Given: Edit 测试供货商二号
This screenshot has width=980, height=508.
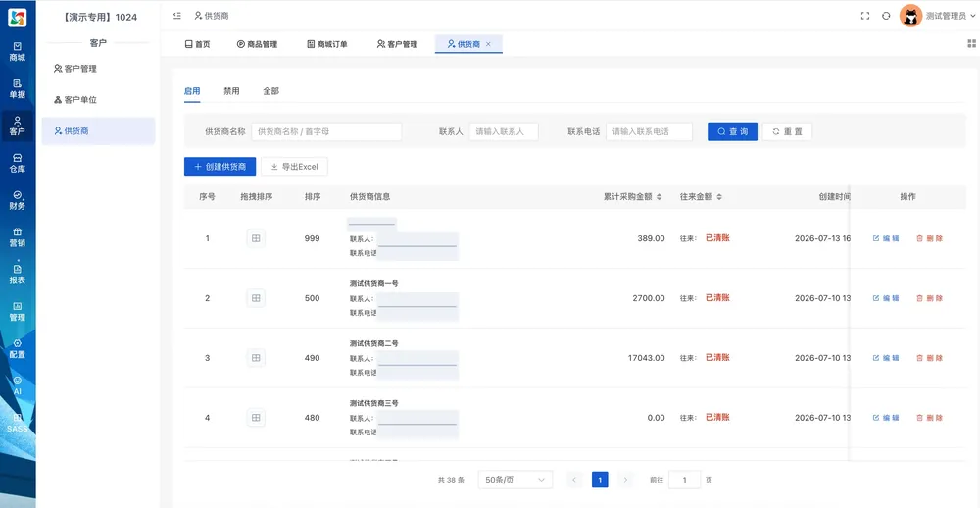Looking at the screenshot, I should [886, 358].
